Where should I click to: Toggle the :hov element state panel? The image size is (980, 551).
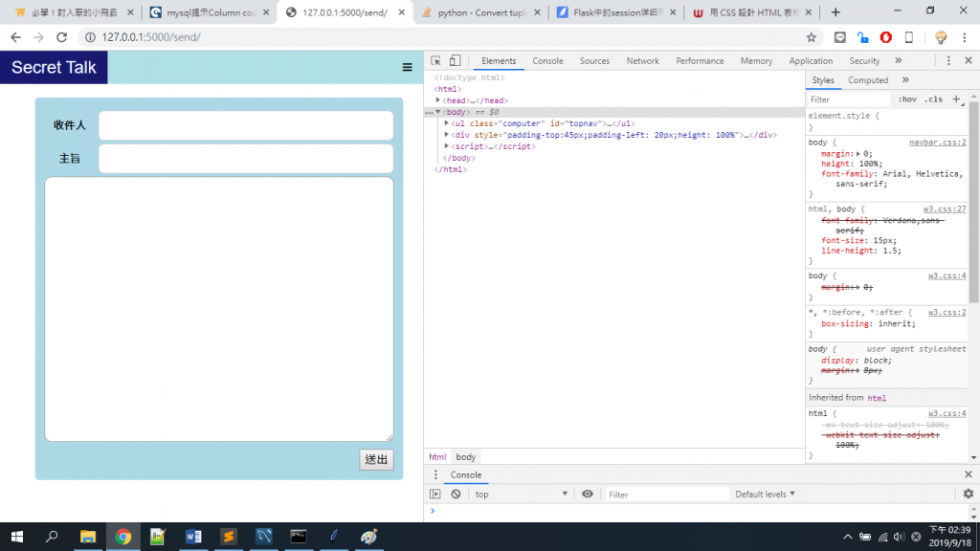click(x=907, y=99)
